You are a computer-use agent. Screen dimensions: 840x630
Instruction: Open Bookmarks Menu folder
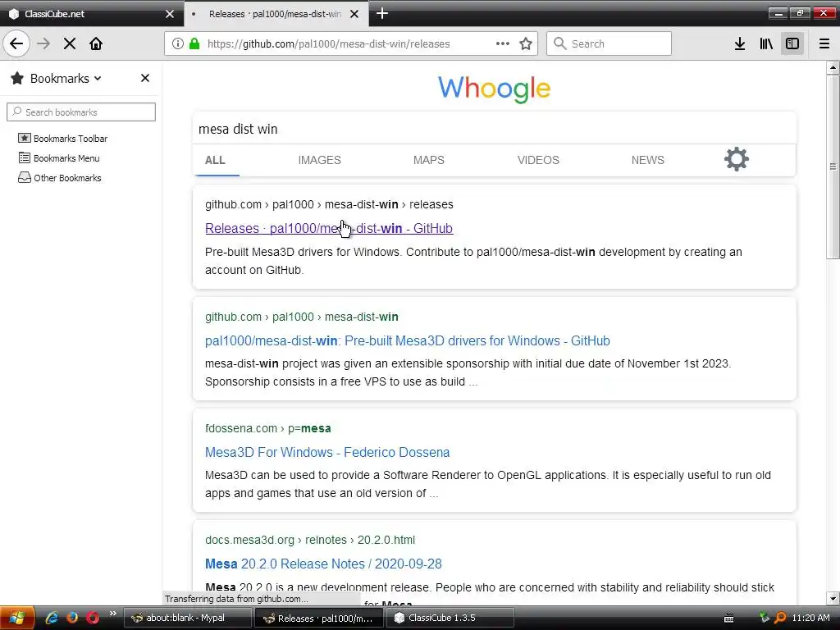[x=59, y=158]
